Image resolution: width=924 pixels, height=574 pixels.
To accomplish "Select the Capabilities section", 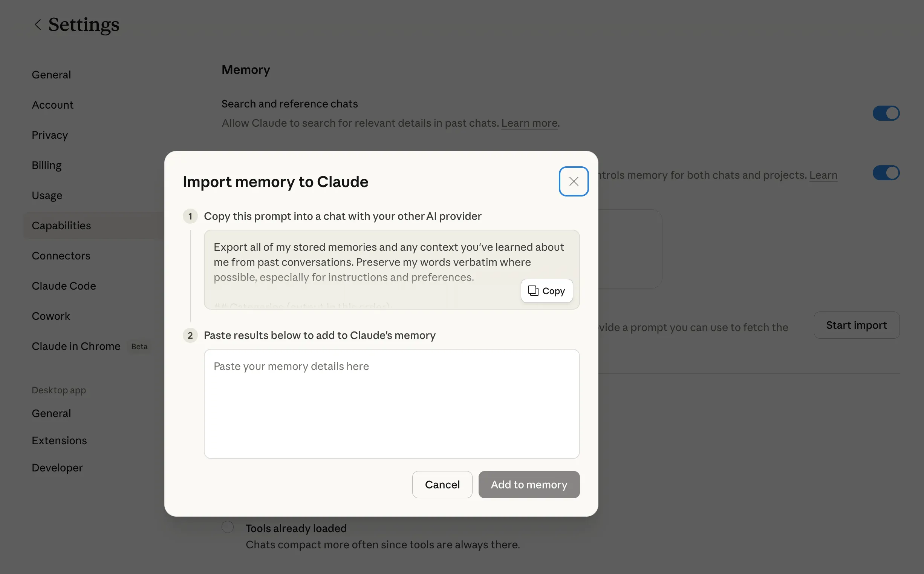I will (94, 226).
